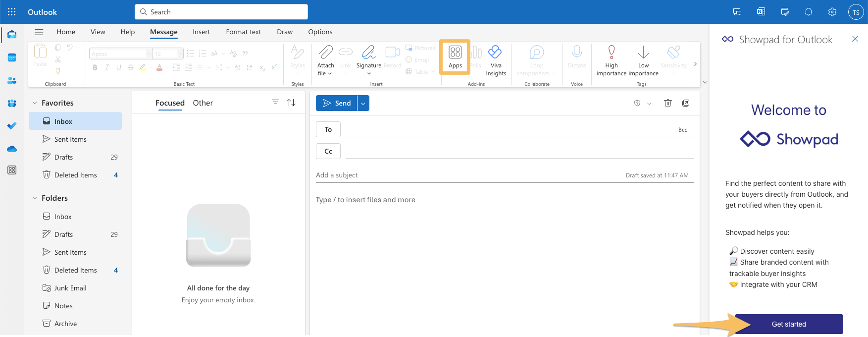Switch to the Options ribbon tab
Viewport: 868px width, 337px height.
[320, 32]
